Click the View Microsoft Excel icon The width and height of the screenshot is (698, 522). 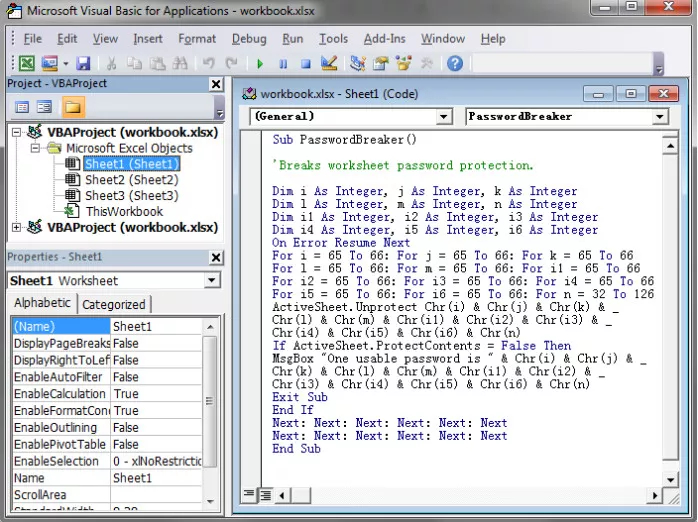point(26,64)
